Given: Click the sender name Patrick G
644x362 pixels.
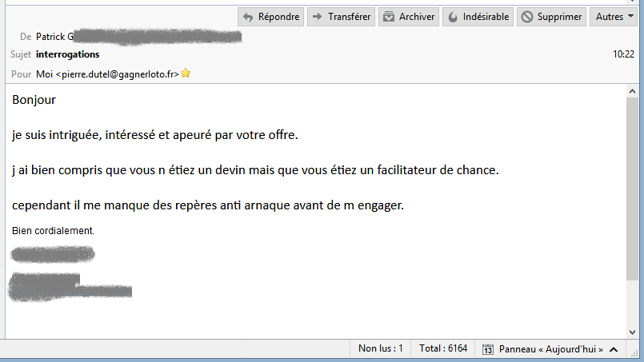Looking at the screenshot, I should [54, 37].
